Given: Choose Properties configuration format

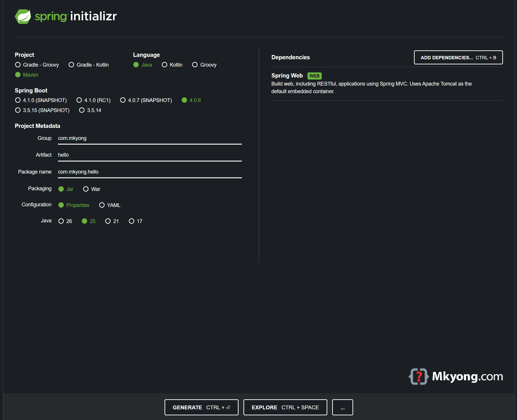Looking at the screenshot, I should coord(74,205).
